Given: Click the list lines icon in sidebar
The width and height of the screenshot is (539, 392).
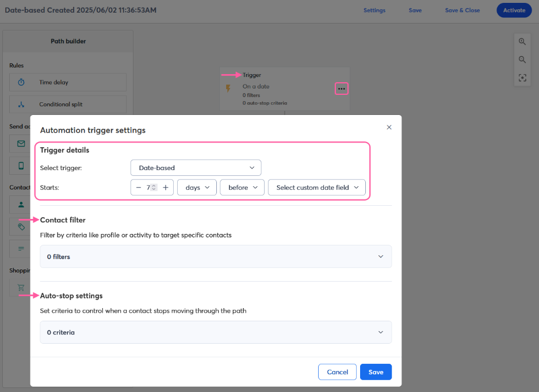Looking at the screenshot, I should [x=21, y=248].
